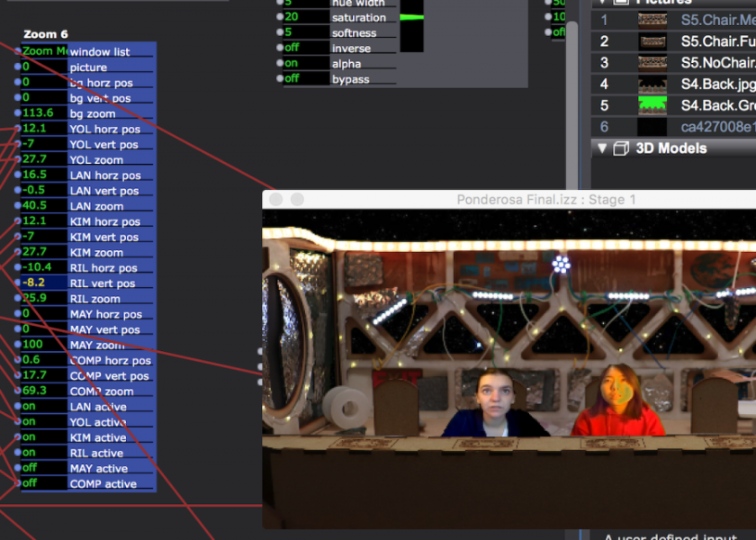Screen dimensions: 756x540
Task: Toggle the alpha on value
Action: tap(306, 64)
